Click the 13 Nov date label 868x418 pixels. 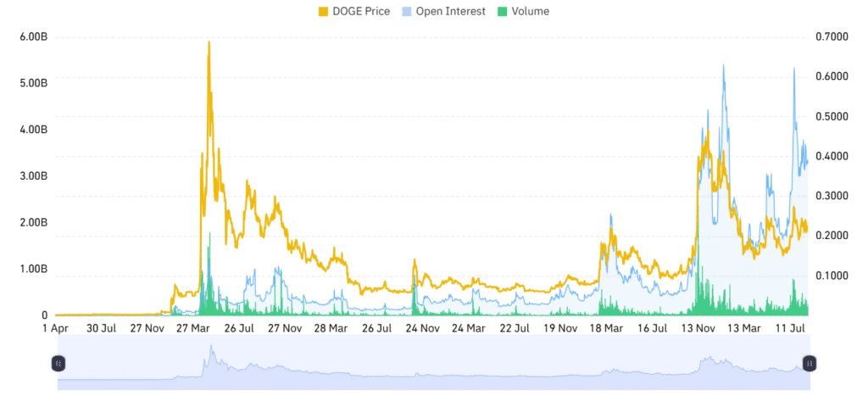point(698,328)
